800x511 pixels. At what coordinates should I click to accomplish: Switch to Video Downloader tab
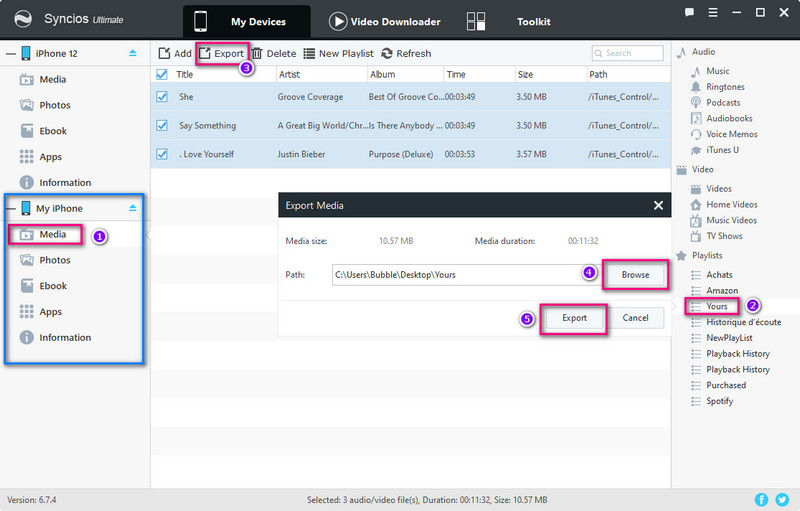(385, 21)
